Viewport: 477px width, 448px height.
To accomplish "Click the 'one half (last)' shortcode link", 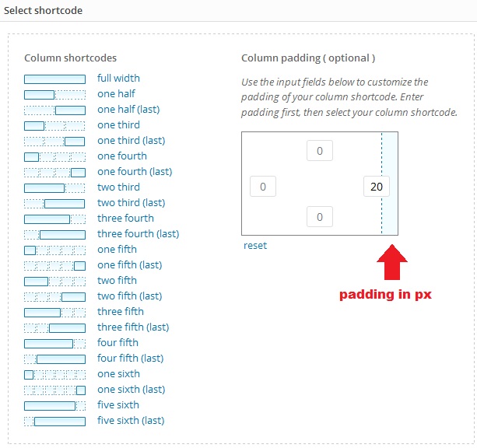I will point(128,110).
